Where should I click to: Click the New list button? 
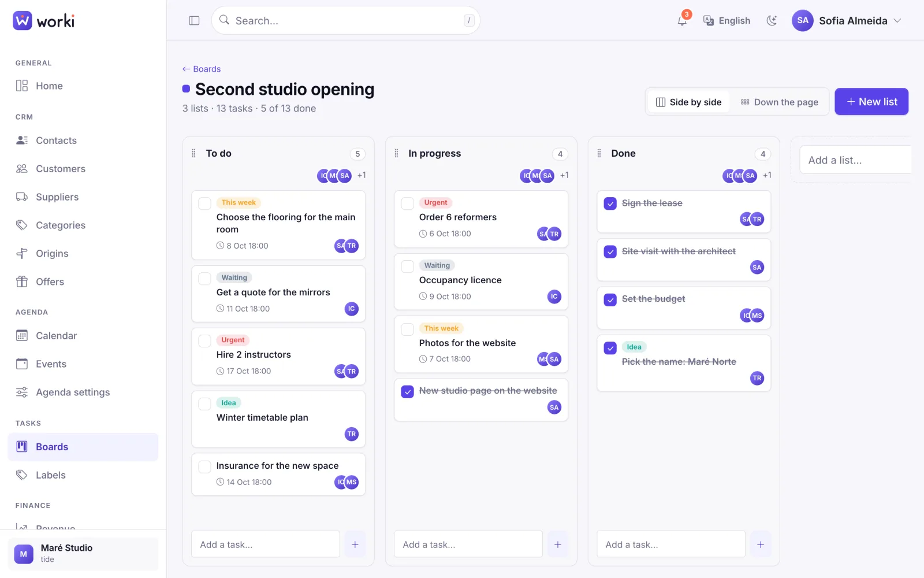pyautogui.click(x=871, y=102)
